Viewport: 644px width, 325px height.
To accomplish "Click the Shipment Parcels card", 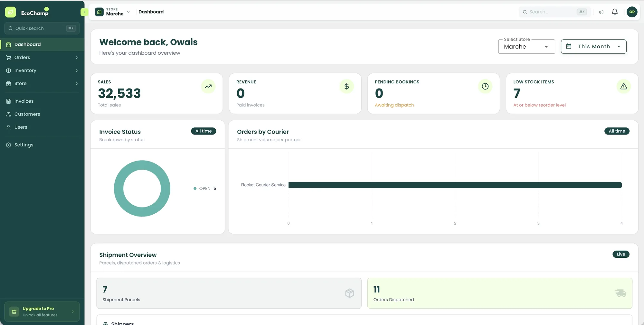I will pos(229,293).
